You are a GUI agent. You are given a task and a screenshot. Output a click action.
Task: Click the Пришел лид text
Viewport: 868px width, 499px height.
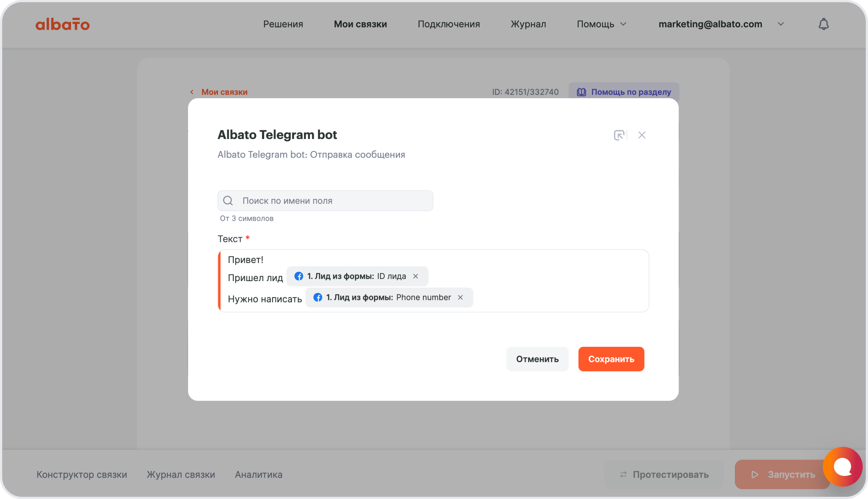(x=255, y=277)
